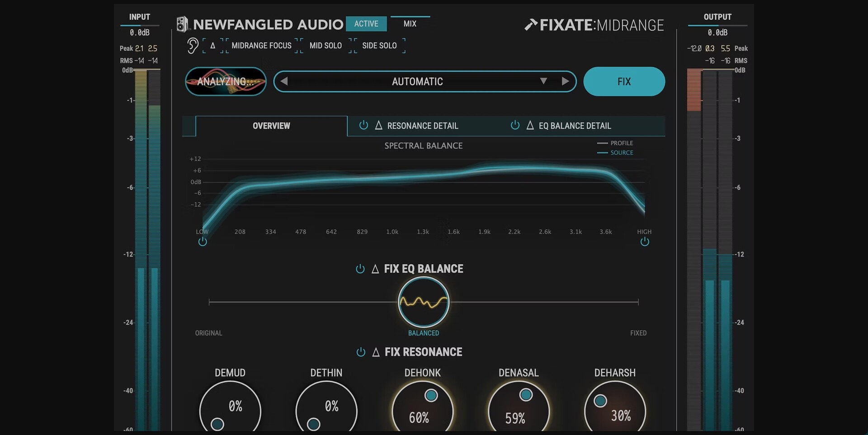Open the AUTOMATIC profile dropdown arrow
Screen dimensions: 868x435
543,81
